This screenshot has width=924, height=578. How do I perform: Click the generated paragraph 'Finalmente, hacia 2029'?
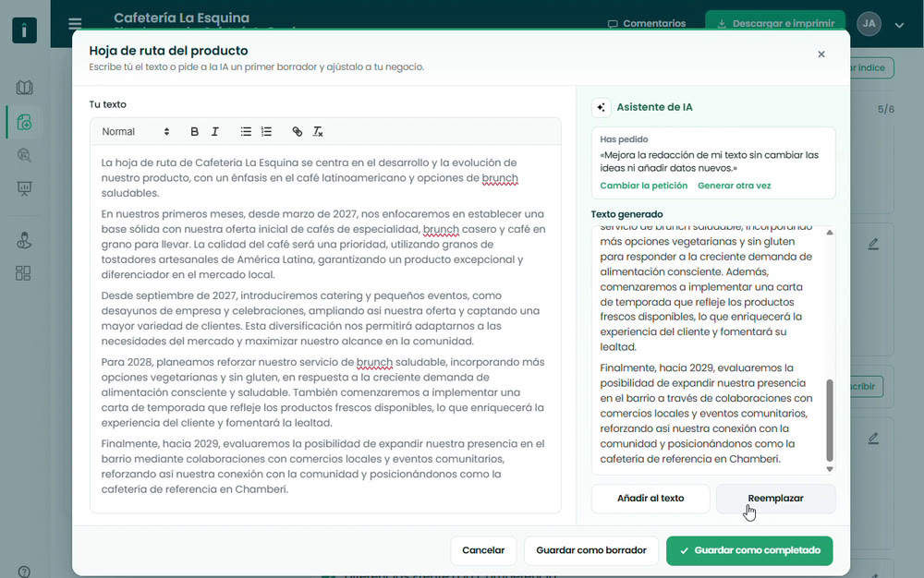(707, 414)
